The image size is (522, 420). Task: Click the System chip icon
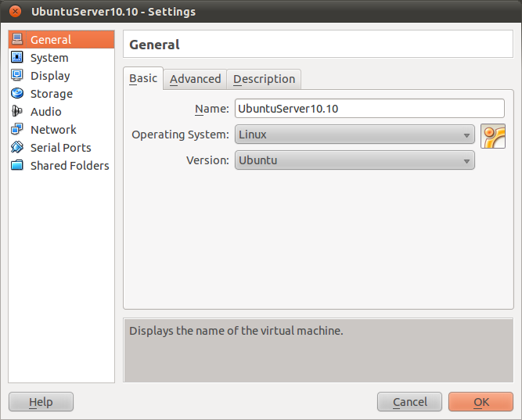tap(17, 58)
